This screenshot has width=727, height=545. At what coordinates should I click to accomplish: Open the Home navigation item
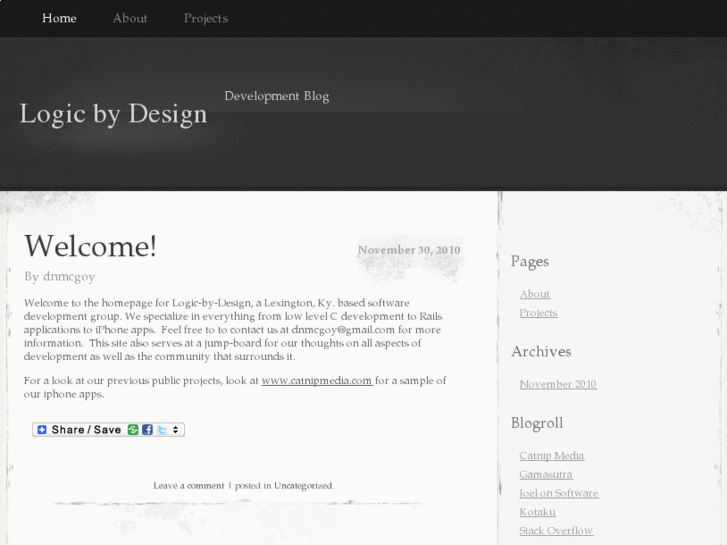pos(59,18)
